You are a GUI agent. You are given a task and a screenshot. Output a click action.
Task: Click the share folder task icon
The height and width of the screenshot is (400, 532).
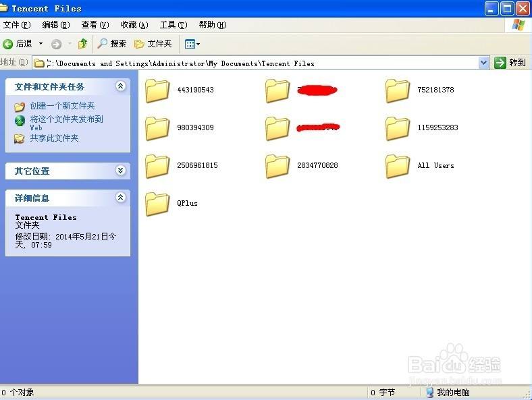pos(20,139)
